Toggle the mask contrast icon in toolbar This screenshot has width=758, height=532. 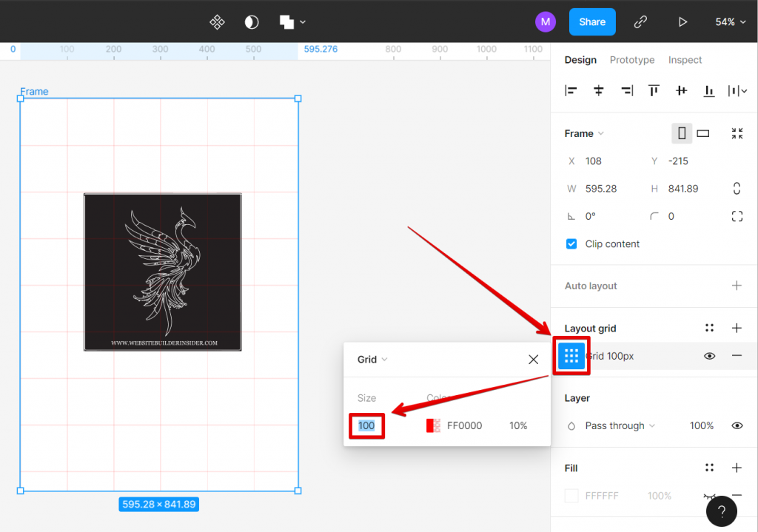(252, 22)
